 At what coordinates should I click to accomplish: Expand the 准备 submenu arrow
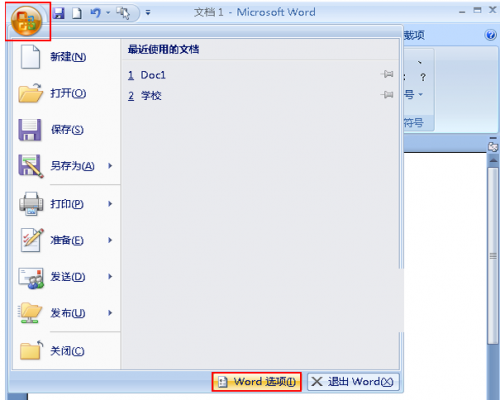pyautogui.click(x=110, y=240)
